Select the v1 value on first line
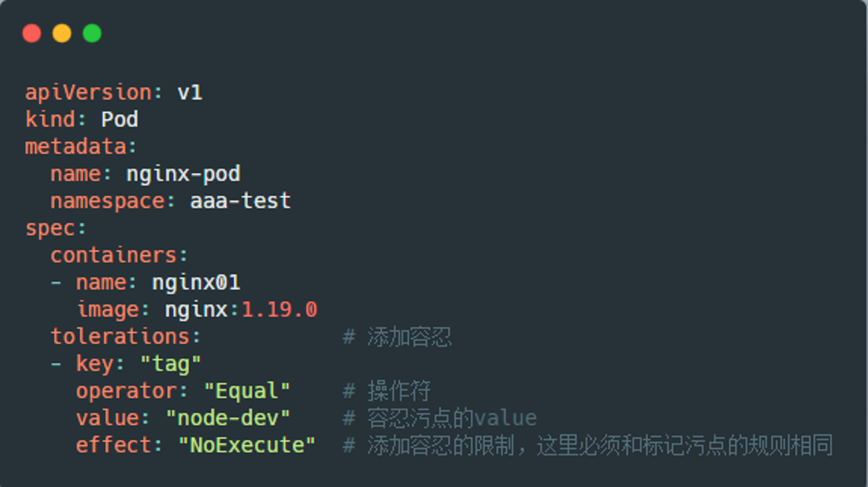Screen dimensions: 868x487 pos(190,93)
